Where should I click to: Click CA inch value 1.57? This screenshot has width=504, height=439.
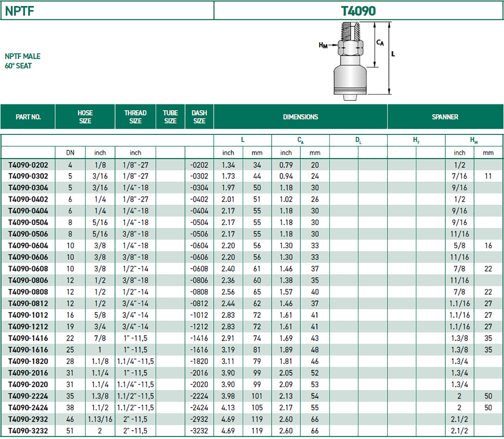click(286, 292)
